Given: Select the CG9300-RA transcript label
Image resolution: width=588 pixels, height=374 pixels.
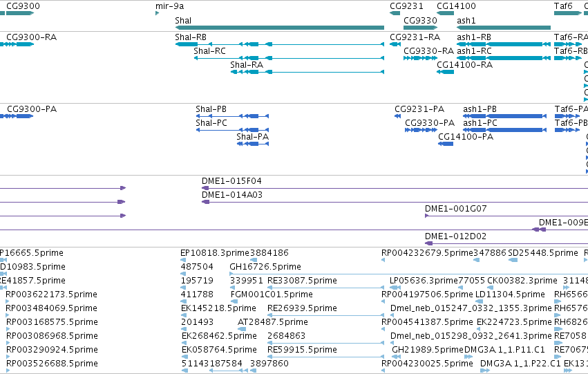Looking at the screenshot, I should [32, 37].
